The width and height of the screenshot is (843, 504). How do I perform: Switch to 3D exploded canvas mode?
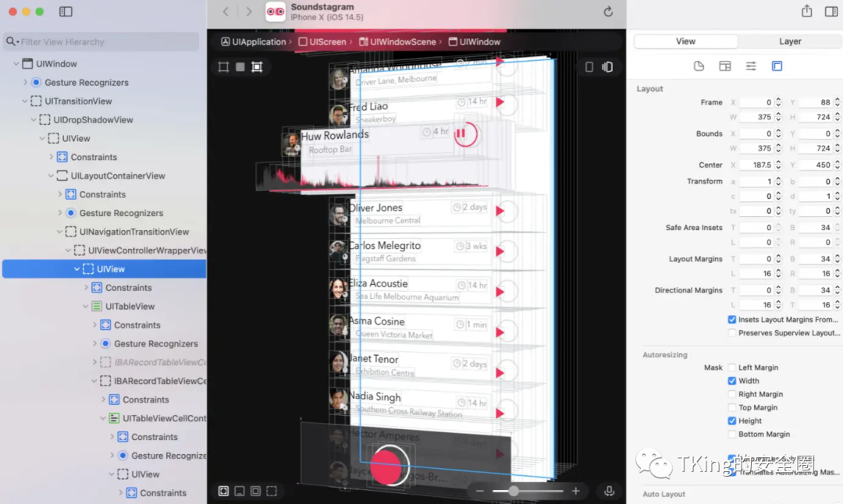[607, 66]
